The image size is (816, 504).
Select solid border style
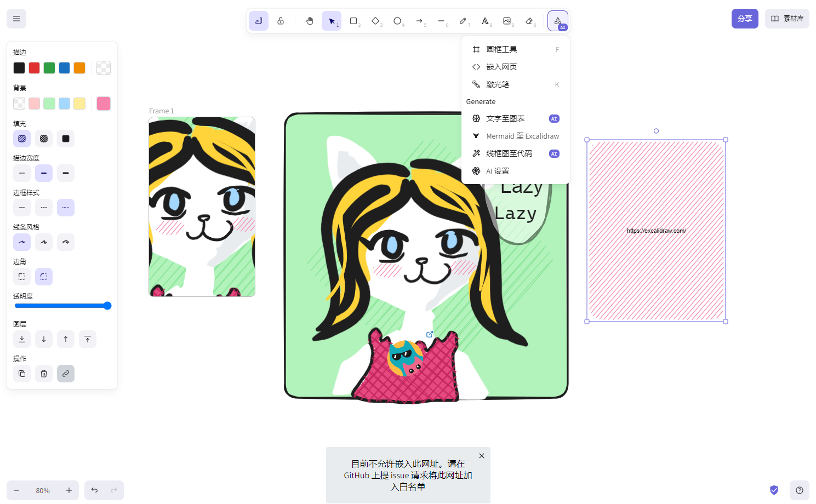point(22,208)
